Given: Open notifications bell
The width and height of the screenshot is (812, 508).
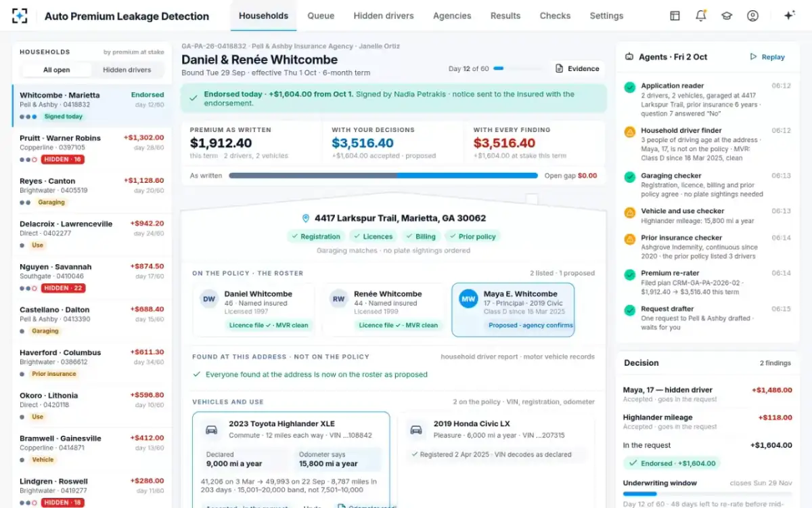Looking at the screenshot, I should 701,16.
